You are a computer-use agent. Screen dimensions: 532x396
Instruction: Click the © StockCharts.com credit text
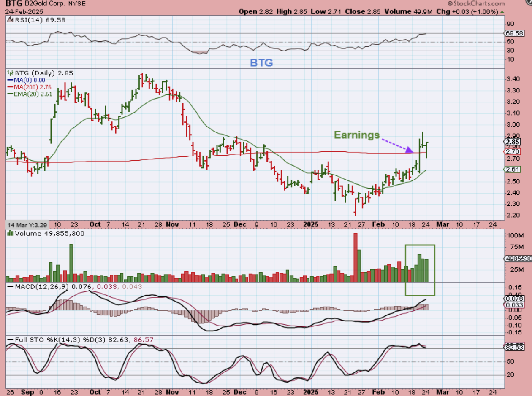coord(475,3)
